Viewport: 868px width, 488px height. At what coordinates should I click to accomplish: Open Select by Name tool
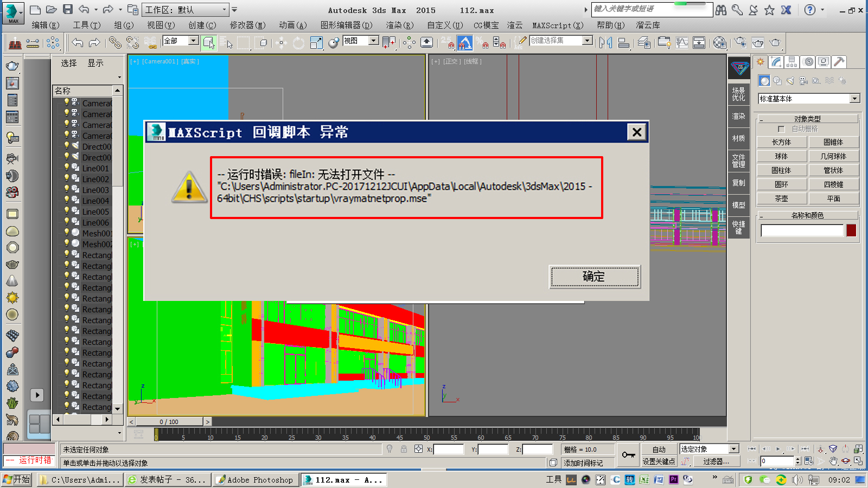[226, 42]
